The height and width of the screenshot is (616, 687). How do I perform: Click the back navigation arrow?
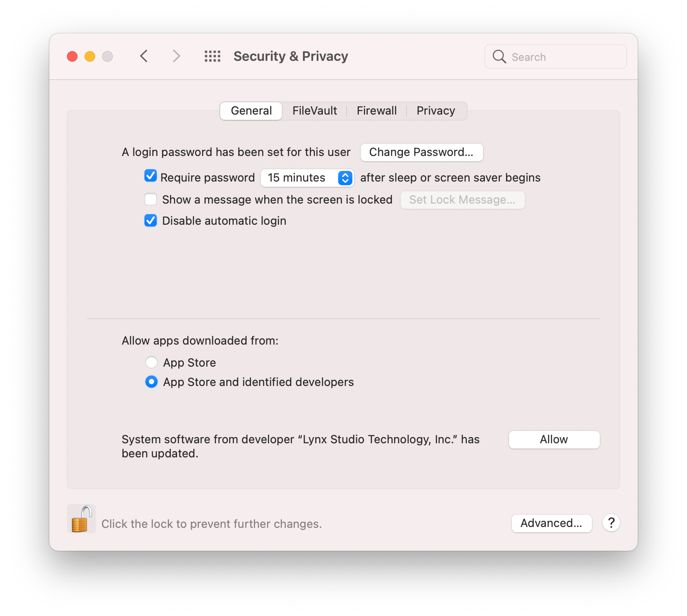pos(144,56)
